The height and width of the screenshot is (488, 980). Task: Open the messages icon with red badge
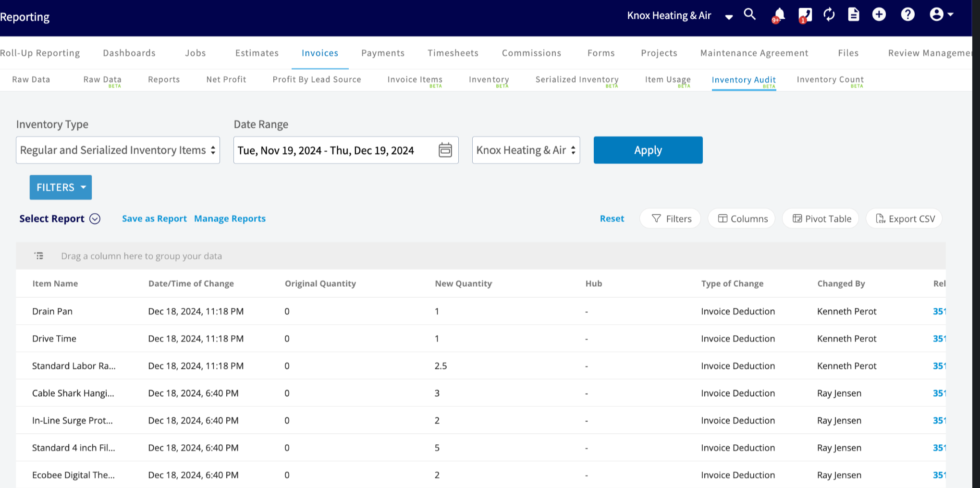[805, 15]
